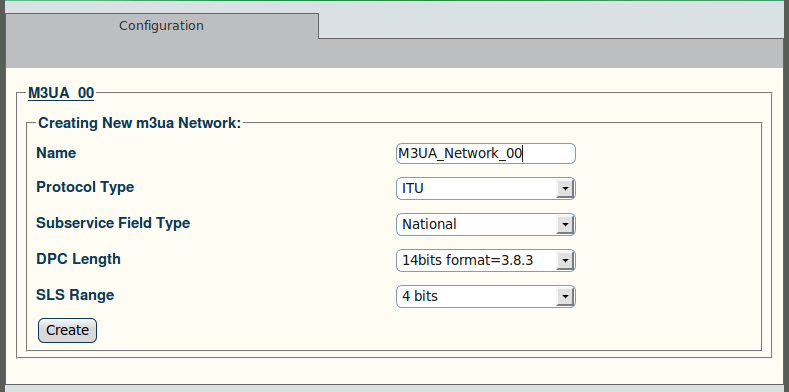Click the DPC Length label

click(78, 259)
